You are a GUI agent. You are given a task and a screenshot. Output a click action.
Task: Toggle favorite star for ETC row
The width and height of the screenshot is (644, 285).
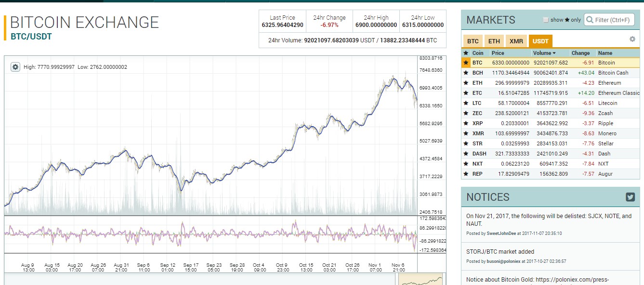click(x=466, y=93)
